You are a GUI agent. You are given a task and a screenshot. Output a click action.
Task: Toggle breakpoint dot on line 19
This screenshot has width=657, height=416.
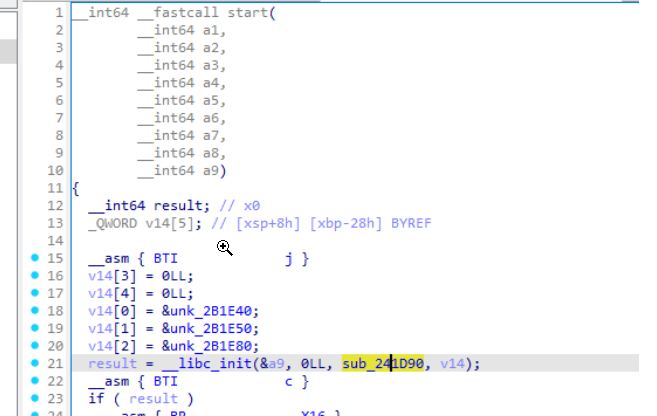[x=35, y=328]
